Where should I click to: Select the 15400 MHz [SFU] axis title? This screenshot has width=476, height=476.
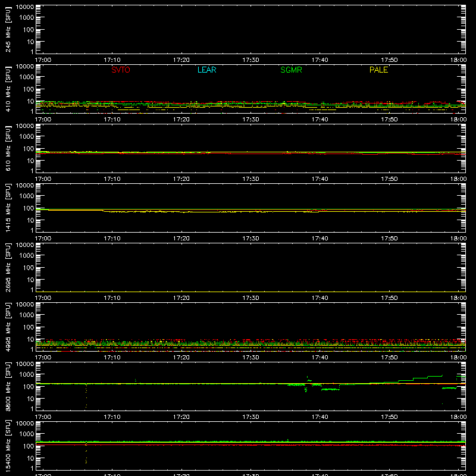[x=8, y=446]
